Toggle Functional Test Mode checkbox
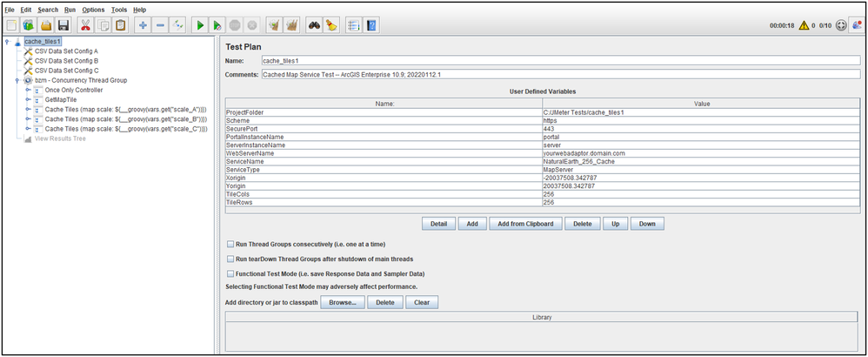Viewport: 868px width, 357px height. 230,274
